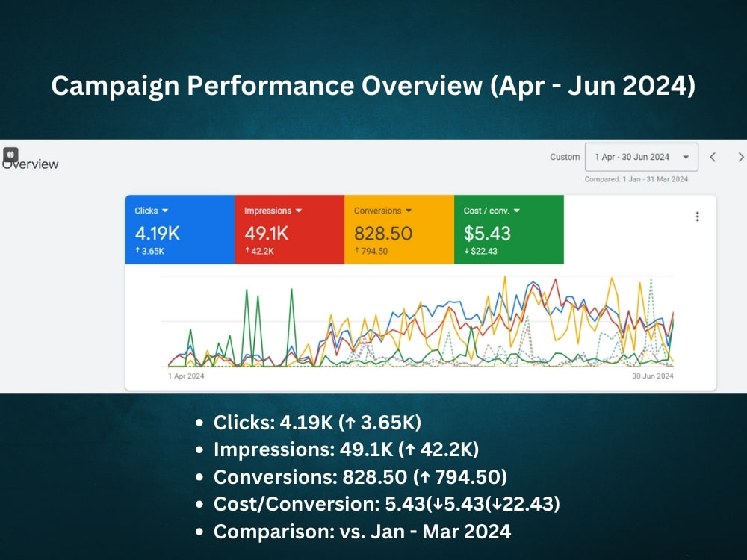Select the red 49.1K impressions scorecard value
747x560 pixels.
click(x=267, y=233)
